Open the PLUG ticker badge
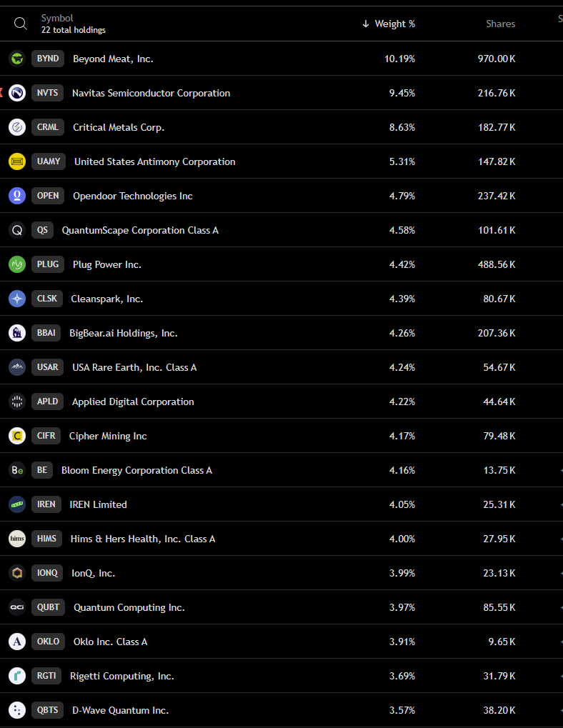Screen dimensions: 563x728 (48, 264)
